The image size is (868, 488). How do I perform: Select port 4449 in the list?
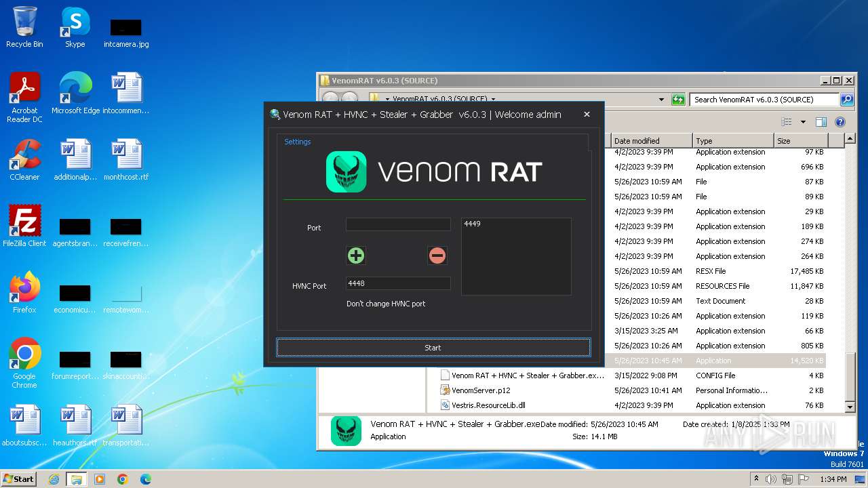click(473, 224)
